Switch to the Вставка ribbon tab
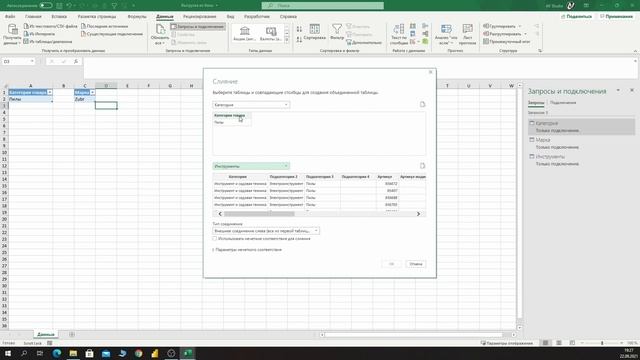 (x=59, y=17)
